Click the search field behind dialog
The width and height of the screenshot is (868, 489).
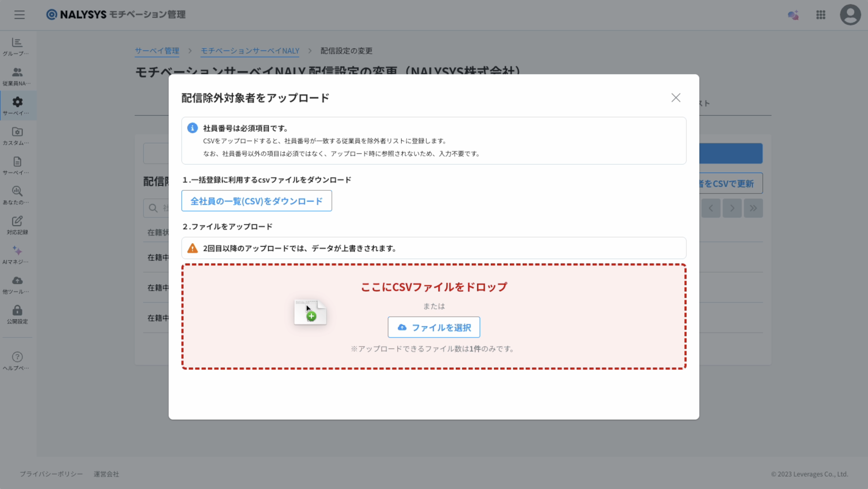(x=156, y=208)
